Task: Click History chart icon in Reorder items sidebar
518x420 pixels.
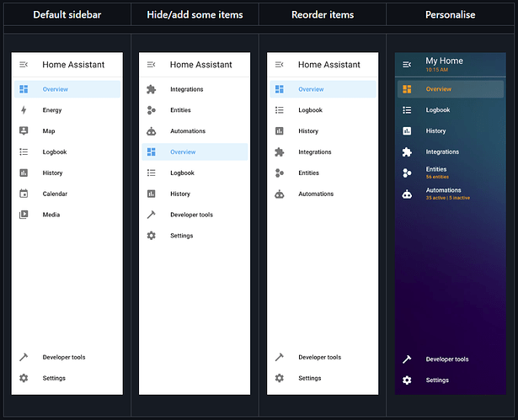Action: pos(280,131)
